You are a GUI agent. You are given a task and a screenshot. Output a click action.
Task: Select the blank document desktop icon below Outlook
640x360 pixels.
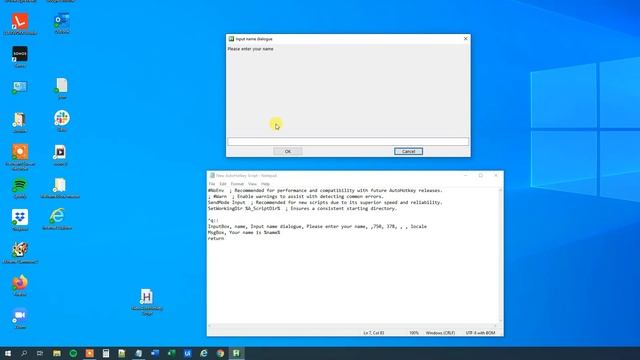(x=62, y=88)
